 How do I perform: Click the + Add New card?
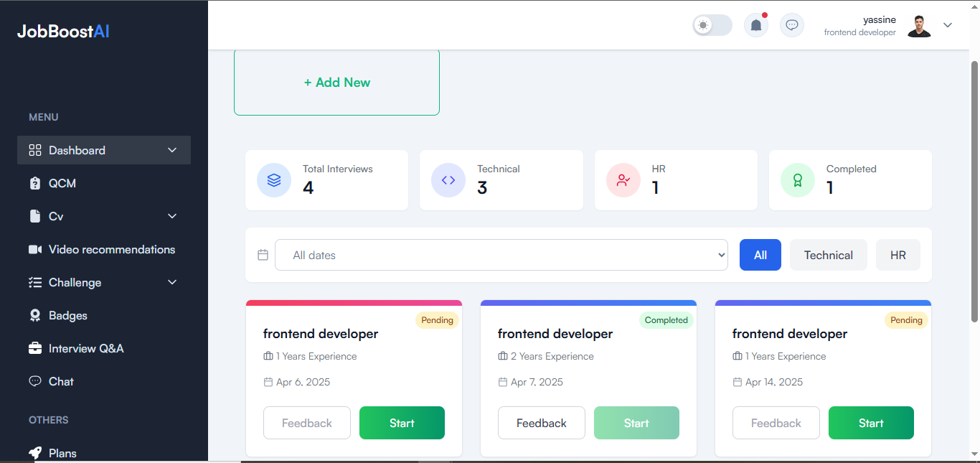pyautogui.click(x=336, y=82)
